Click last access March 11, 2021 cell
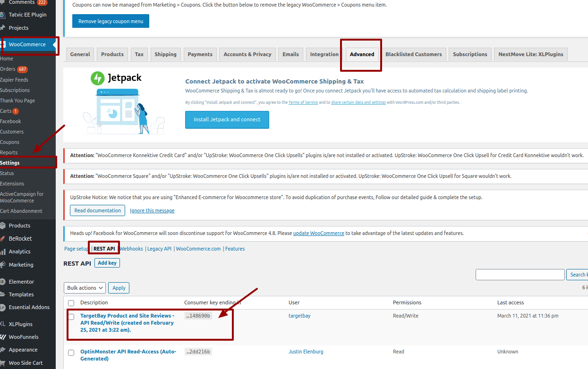This screenshot has height=369, width=588. coord(528,316)
